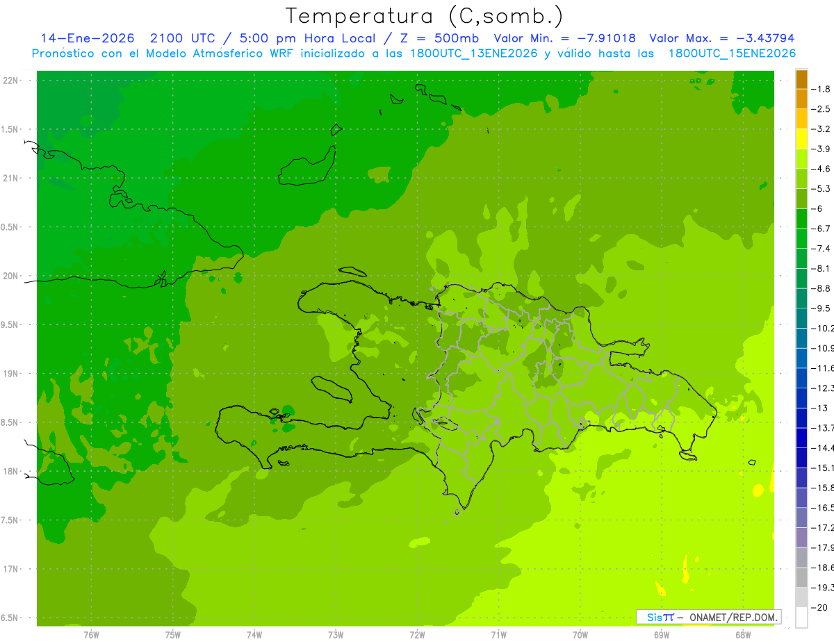The width and height of the screenshot is (834, 644).
Task: Pick the dark orange swatch above -1.8
Action: [801, 79]
